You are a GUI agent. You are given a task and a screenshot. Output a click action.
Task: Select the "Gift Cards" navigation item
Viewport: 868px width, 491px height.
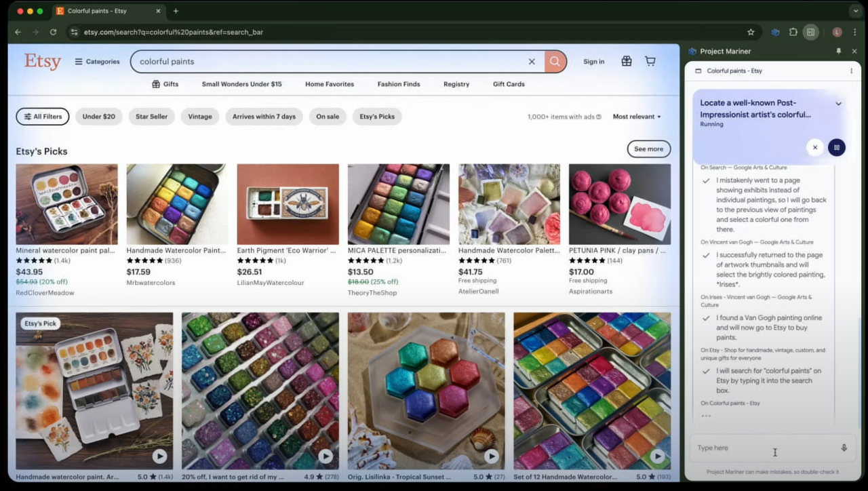point(508,84)
